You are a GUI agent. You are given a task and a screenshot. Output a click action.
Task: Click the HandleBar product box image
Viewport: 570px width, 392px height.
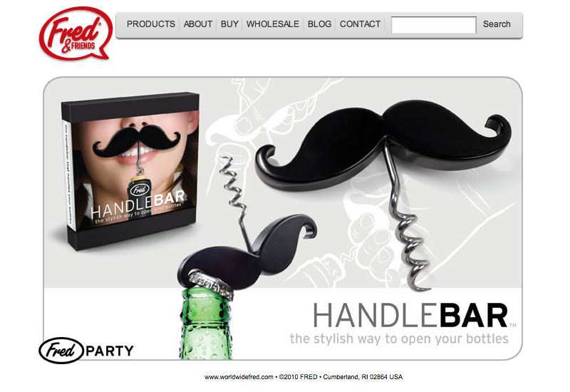click(130, 170)
